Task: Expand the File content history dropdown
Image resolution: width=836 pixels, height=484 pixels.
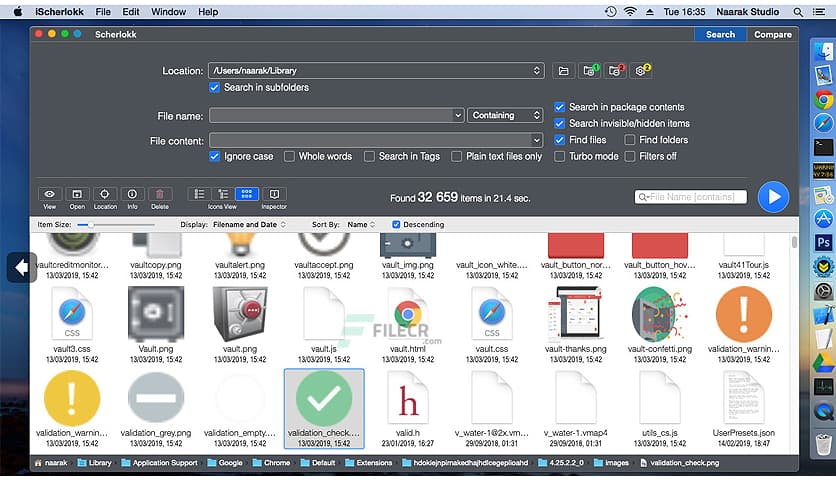Action: click(x=536, y=141)
